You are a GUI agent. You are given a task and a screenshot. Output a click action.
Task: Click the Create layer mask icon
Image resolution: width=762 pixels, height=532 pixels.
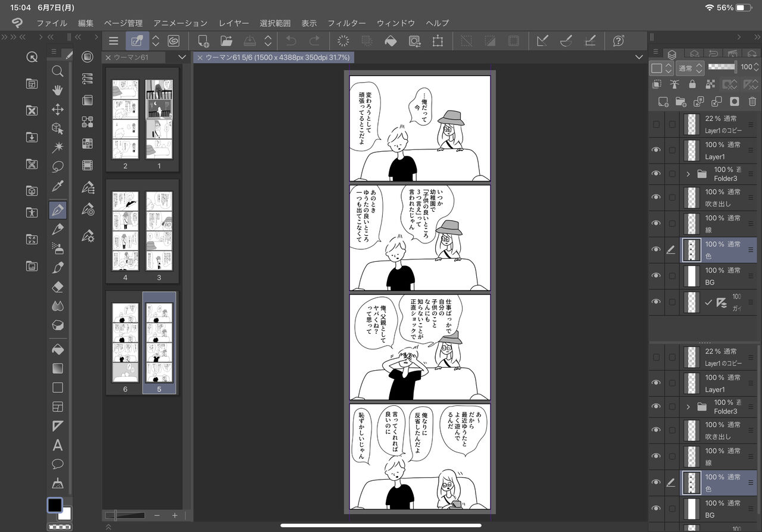coord(735,102)
